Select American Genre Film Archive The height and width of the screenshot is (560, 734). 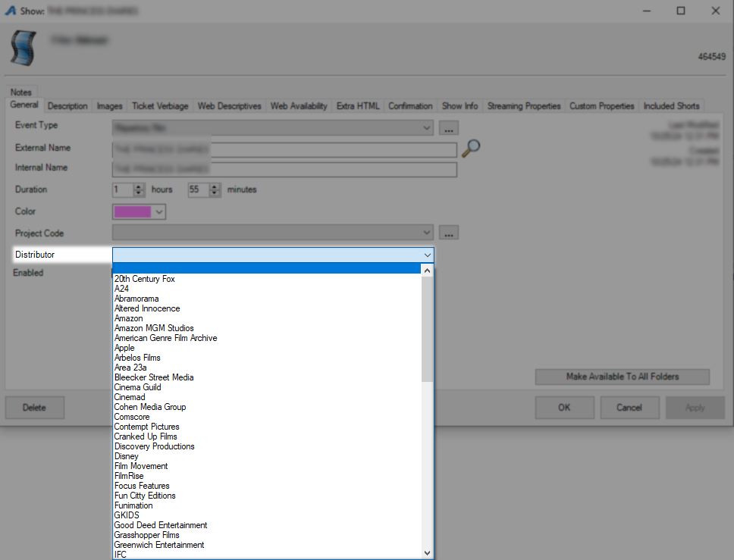(x=267, y=338)
